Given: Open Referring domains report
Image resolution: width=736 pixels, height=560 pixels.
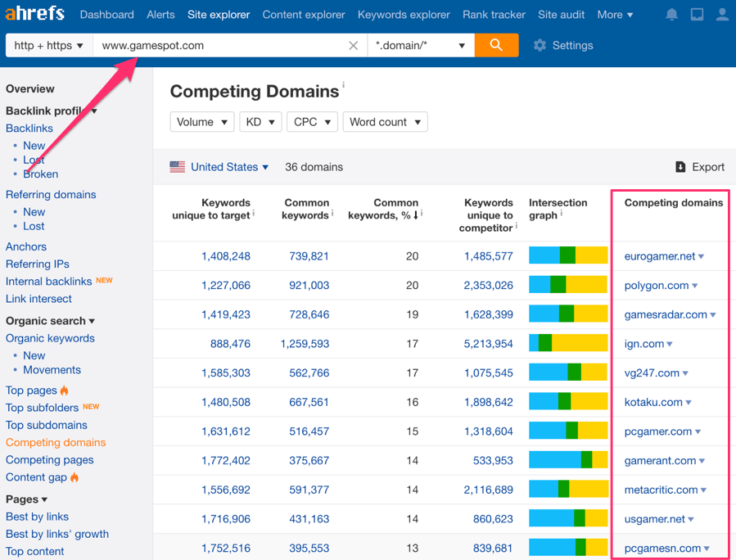Looking at the screenshot, I should coord(51,194).
